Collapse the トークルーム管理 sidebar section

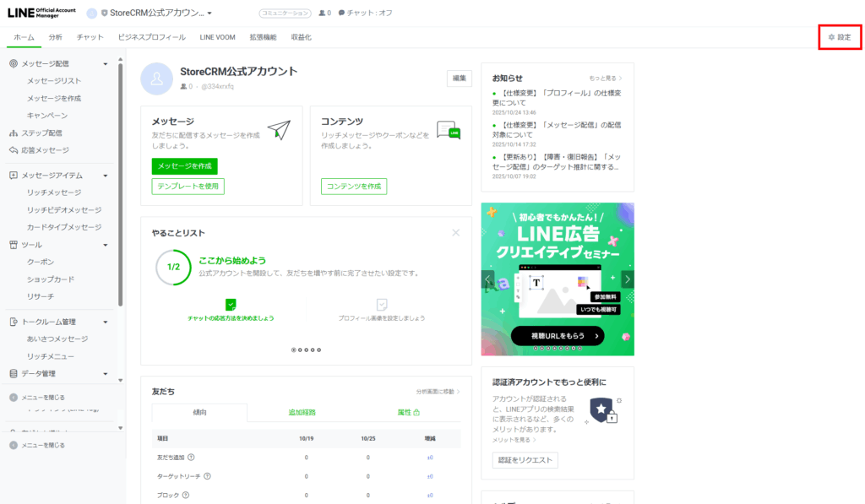click(x=106, y=322)
